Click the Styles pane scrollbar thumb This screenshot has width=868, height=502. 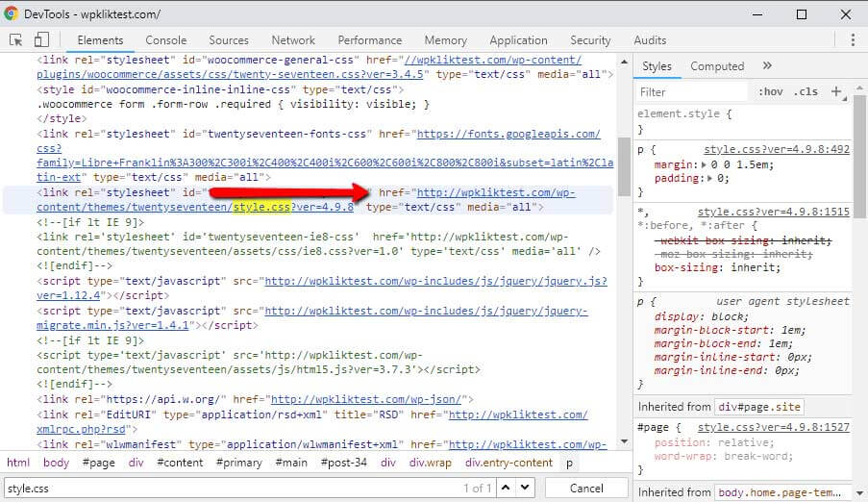(859, 156)
